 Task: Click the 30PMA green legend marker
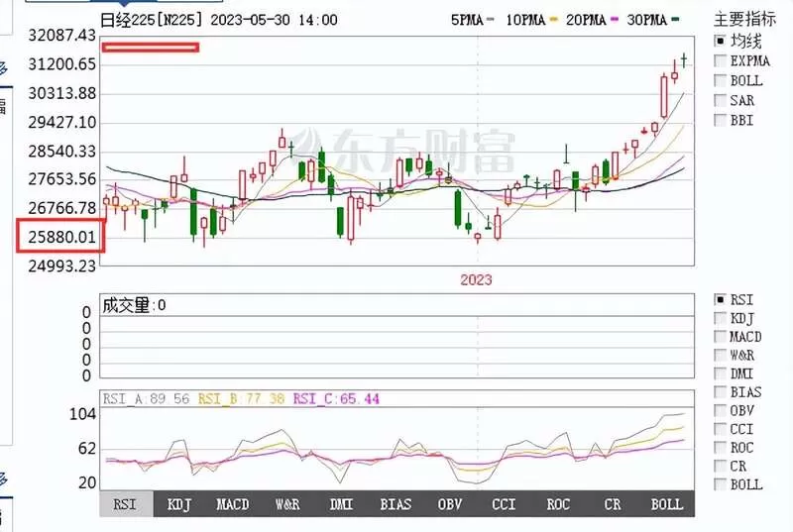675,20
